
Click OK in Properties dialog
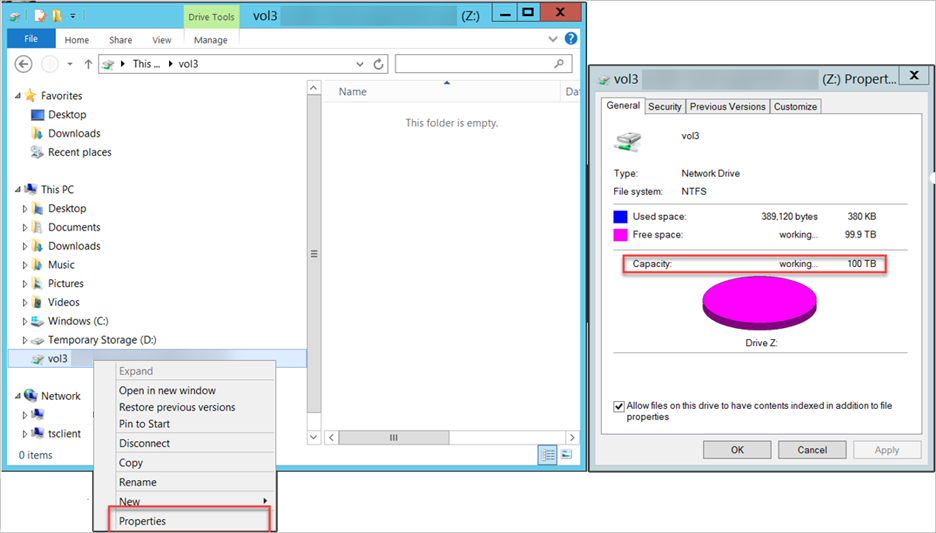[x=737, y=450]
